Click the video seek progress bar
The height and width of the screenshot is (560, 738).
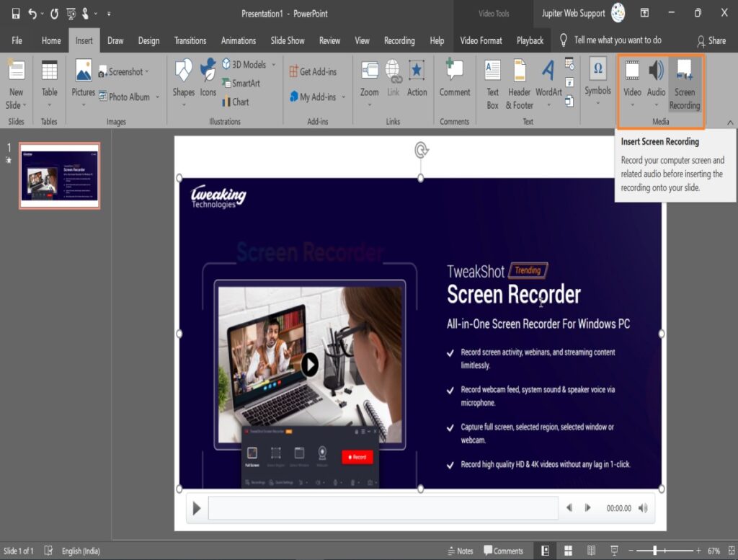(x=383, y=508)
